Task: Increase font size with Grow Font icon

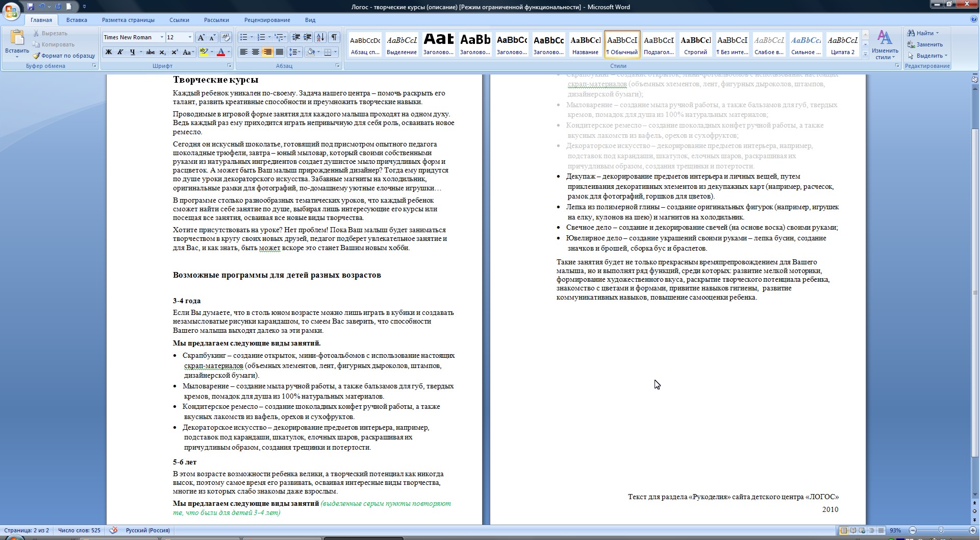Action: [x=201, y=37]
